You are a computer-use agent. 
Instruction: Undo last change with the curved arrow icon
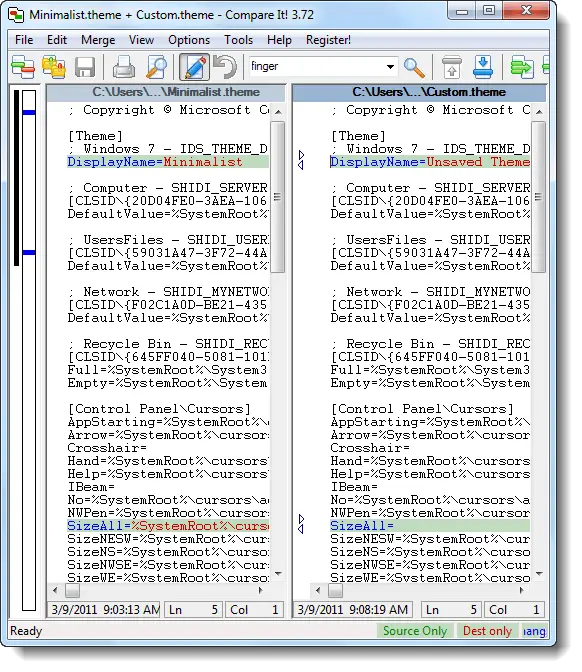(225, 67)
